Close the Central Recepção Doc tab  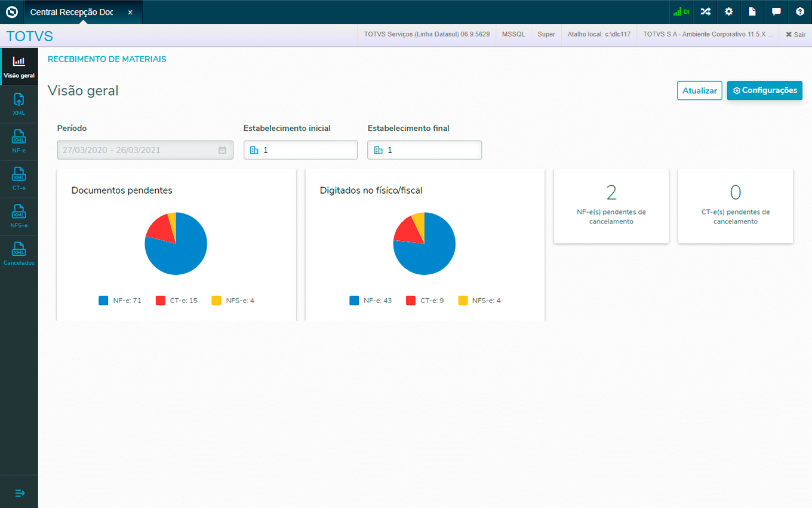point(130,12)
